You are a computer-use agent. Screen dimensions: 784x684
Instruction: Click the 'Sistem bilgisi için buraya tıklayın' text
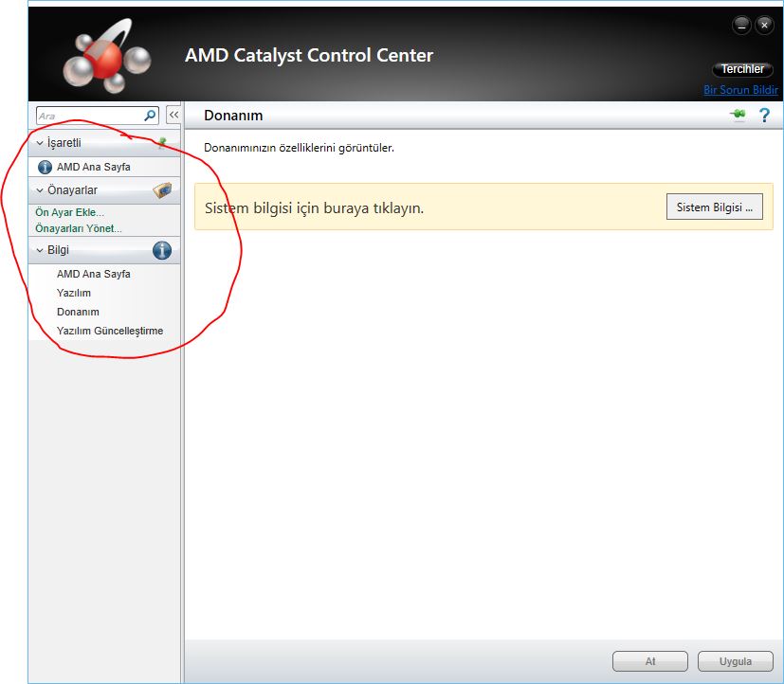315,207
